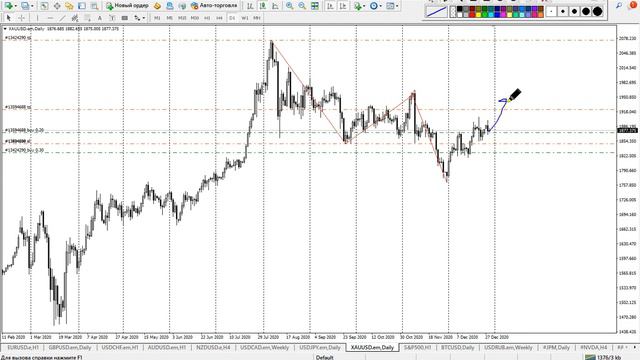Switch to MN timeframe
Image resolution: width=640 pixels, height=360 pixels.
257,18
